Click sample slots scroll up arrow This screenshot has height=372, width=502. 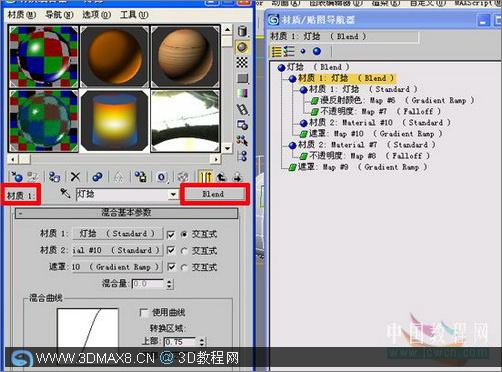coord(227,30)
